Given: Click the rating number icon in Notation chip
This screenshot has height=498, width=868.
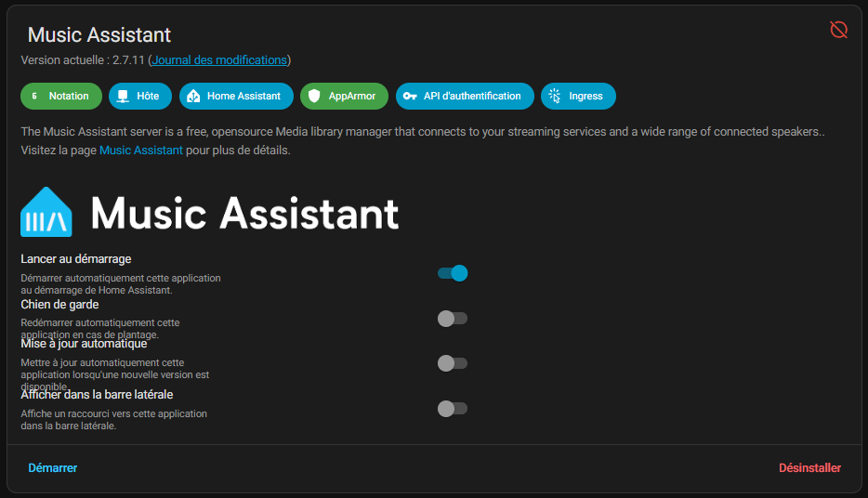Looking at the screenshot, I should click(34, 96).
